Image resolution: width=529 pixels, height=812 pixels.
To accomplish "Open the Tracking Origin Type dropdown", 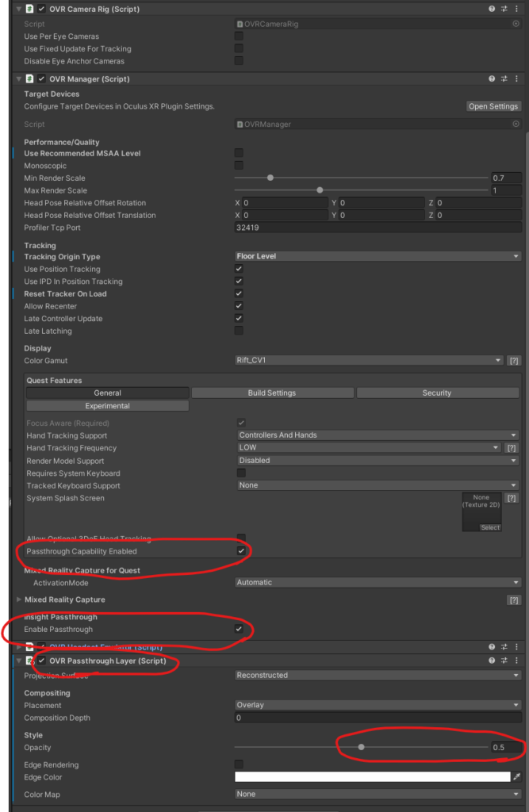I will point(378,257).
